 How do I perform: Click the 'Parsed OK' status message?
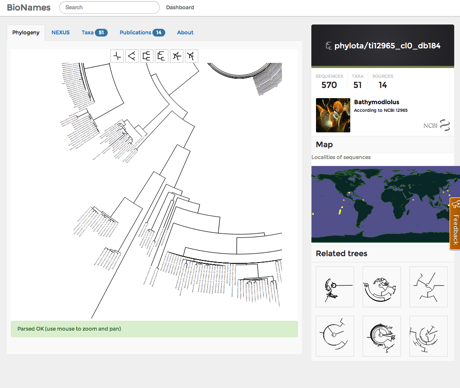tap(154, 329)
